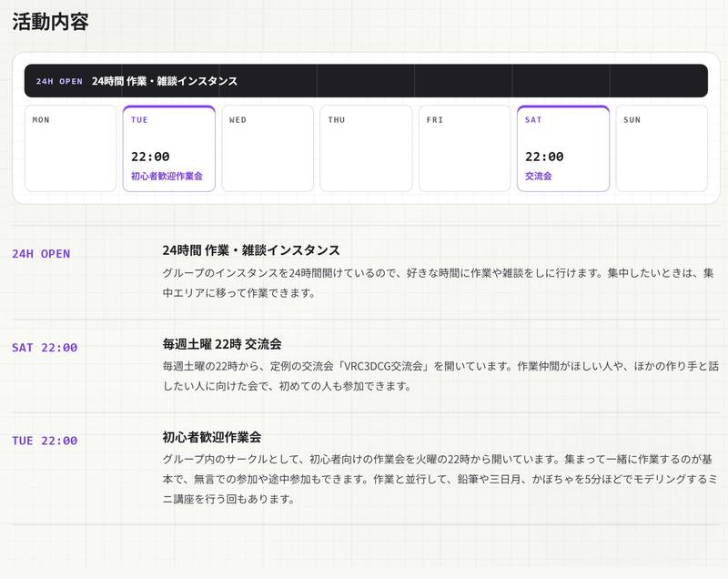This screenshot has height=579, width=728.
Task: Click the description starting グループ内のサークルとして
Action: (x=440, y=479)
